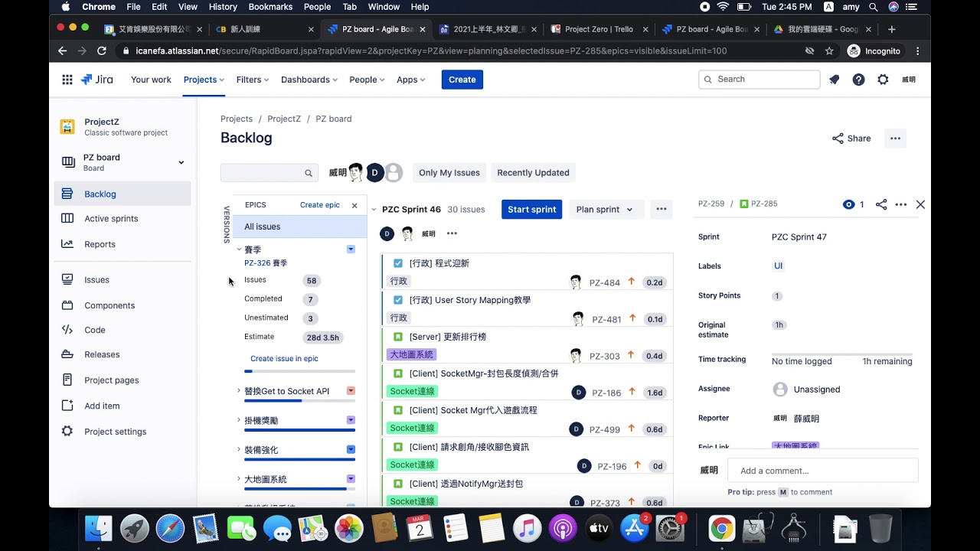The width and height of the screenshot is (980, 551).
Task: Open the user profile avatar in Jira header
Action: [909, 80]
